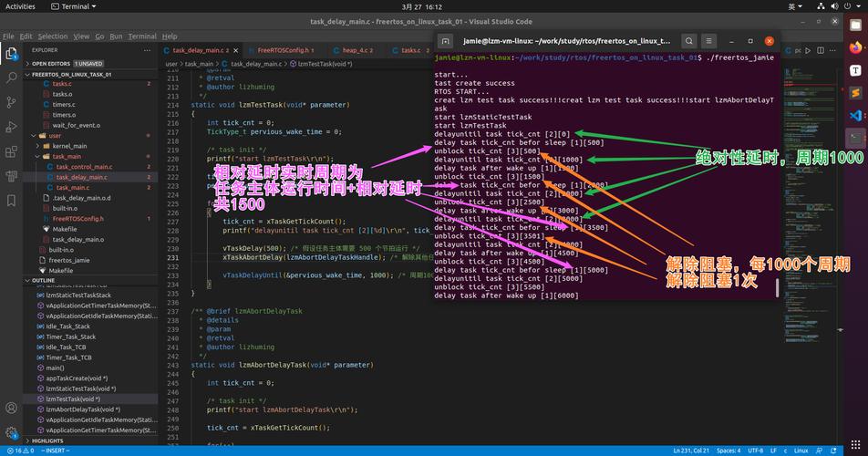Viewport: 868px width, 456px height.
Task: Open Files from the Ubuntu dock
Action: [856, 25]
